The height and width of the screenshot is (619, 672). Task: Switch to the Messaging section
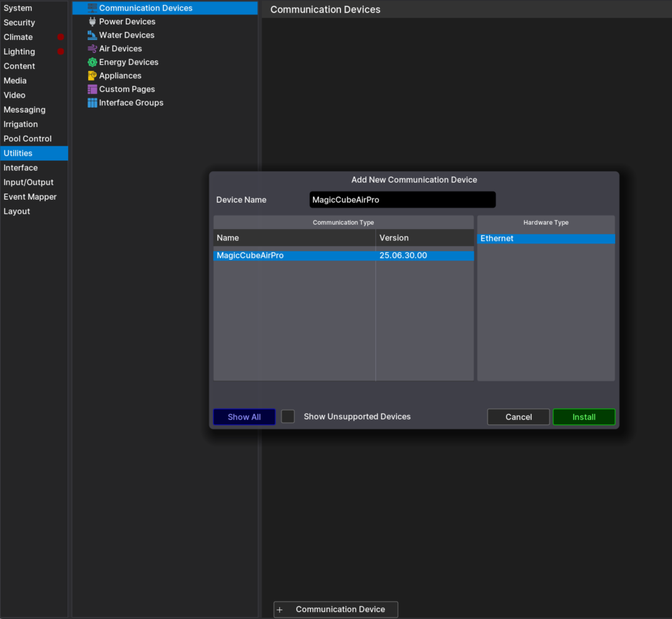(x=34, y=110)
